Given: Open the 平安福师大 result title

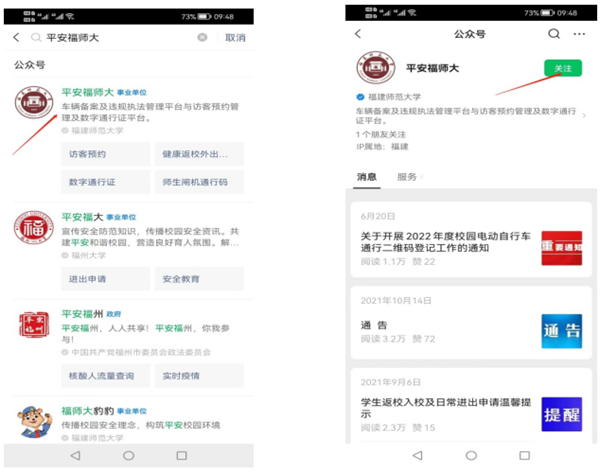Looking at the screenshot, I should (x=88, y=92).
